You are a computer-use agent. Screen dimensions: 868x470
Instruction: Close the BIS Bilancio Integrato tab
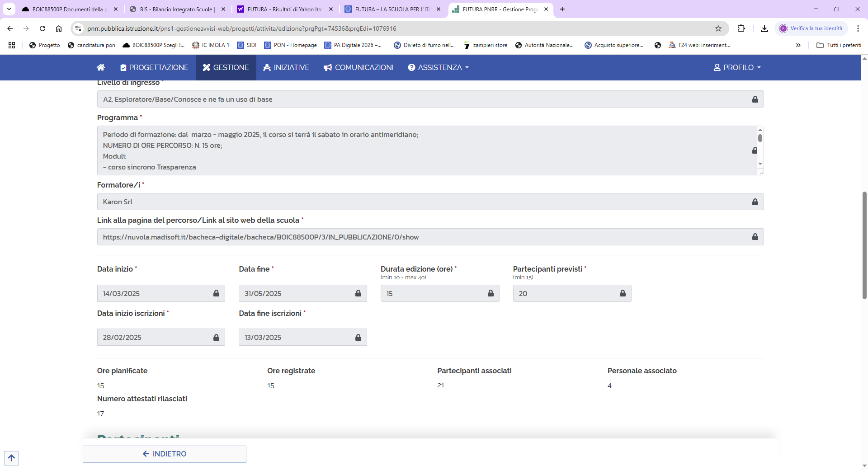(x=223, y=9)
